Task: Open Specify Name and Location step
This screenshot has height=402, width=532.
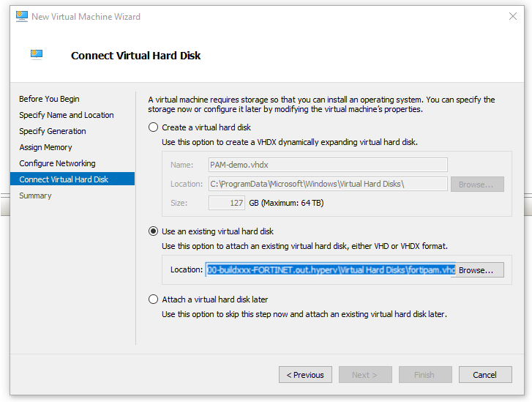Action: pos(66,115)
